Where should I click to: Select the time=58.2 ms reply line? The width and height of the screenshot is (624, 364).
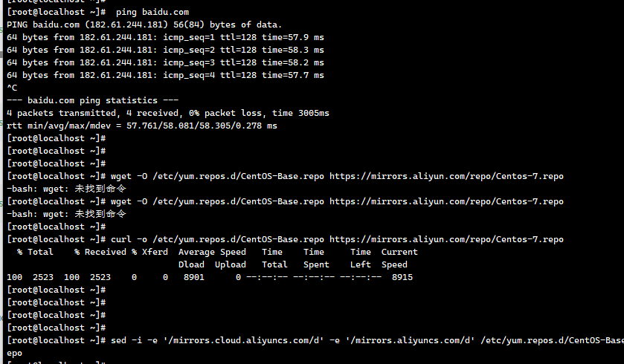165,63
